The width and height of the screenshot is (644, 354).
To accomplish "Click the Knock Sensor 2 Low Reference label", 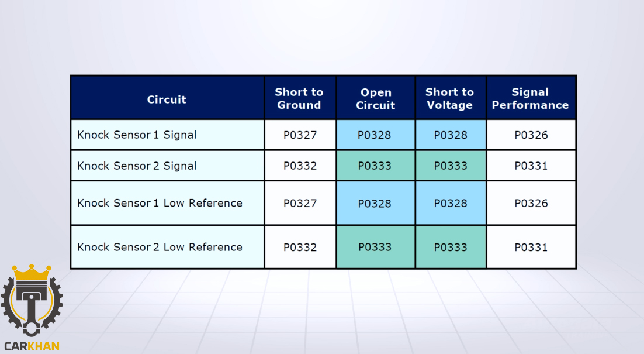I will coord(160,247).
